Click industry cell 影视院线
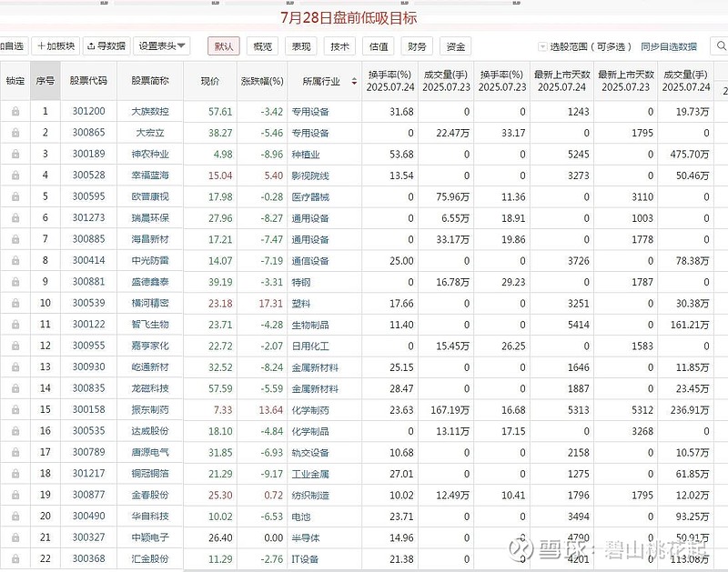 tap(310, 176)
